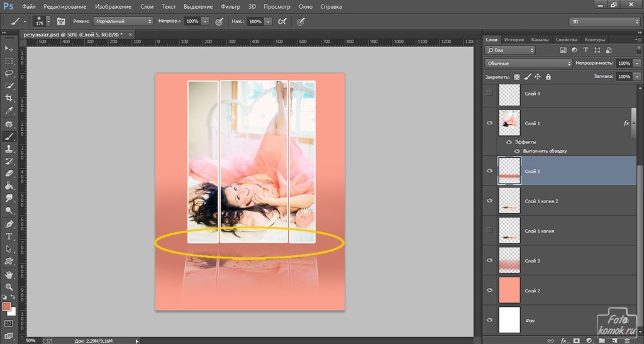Screen dimensions: 644x344
Task: Switch to the Каналы tab
Action: click(540, 40)
